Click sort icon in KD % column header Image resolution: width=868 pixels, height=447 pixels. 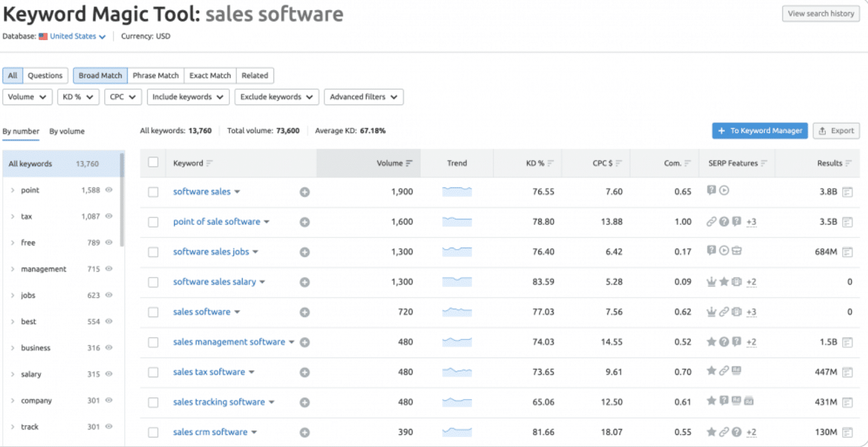(550, 163)
